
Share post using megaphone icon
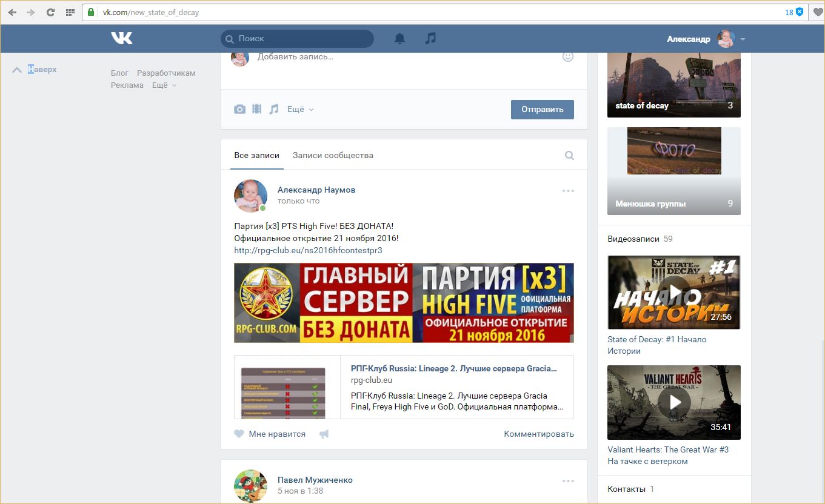point(324,434)
